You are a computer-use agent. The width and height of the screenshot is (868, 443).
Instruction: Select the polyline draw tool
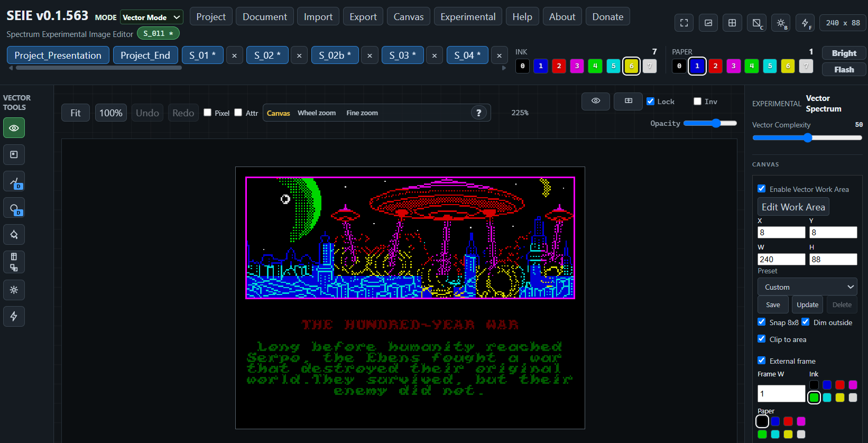(14, 181)
